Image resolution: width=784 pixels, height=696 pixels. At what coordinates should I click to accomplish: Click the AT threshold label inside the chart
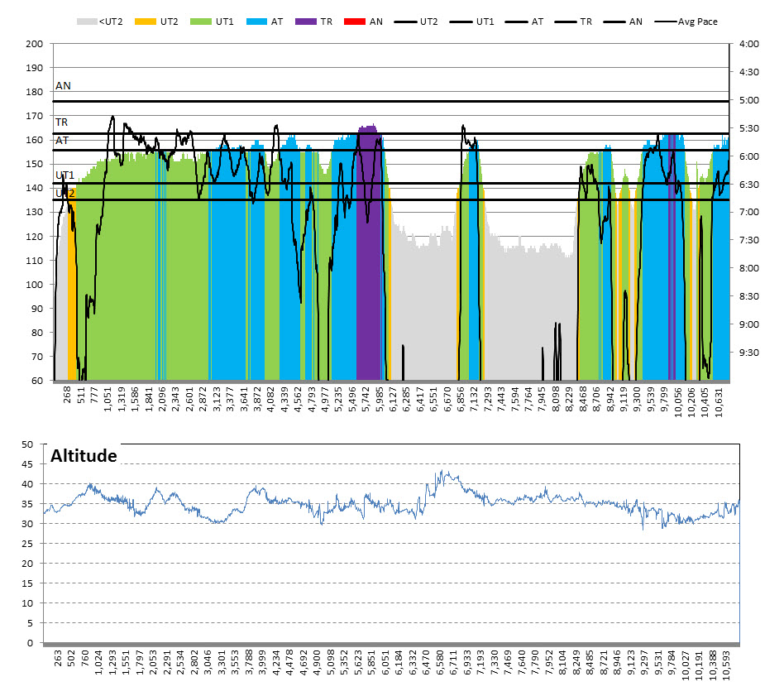[x=62, y=141]
